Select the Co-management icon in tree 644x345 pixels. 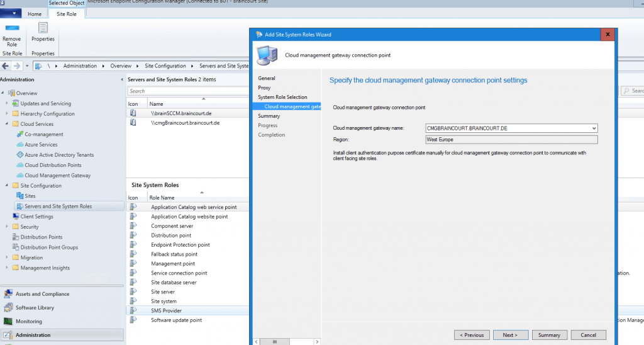coord(19,135)
